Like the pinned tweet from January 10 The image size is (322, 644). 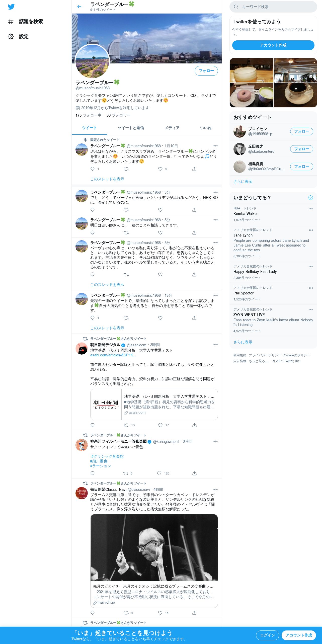160,169
